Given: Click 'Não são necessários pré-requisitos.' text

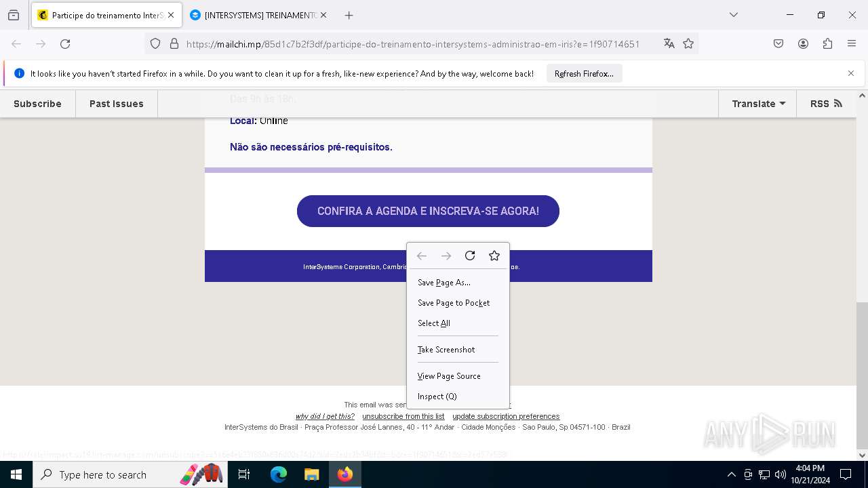Looking at the screenshot, I should (311, 147).
